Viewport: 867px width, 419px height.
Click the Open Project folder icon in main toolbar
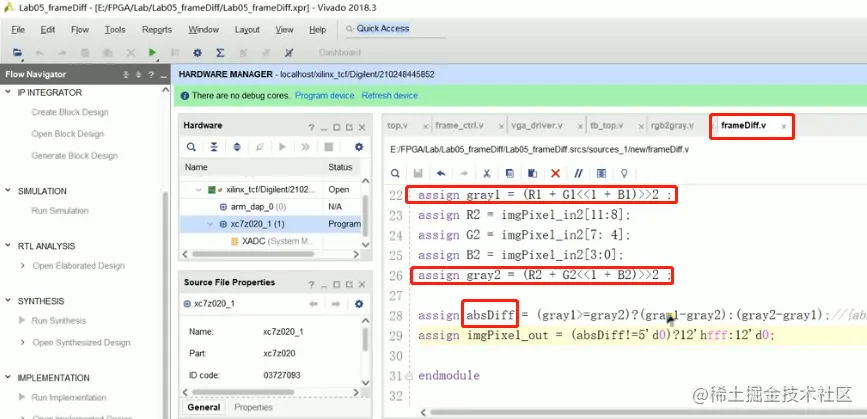(x=18, y=53)
